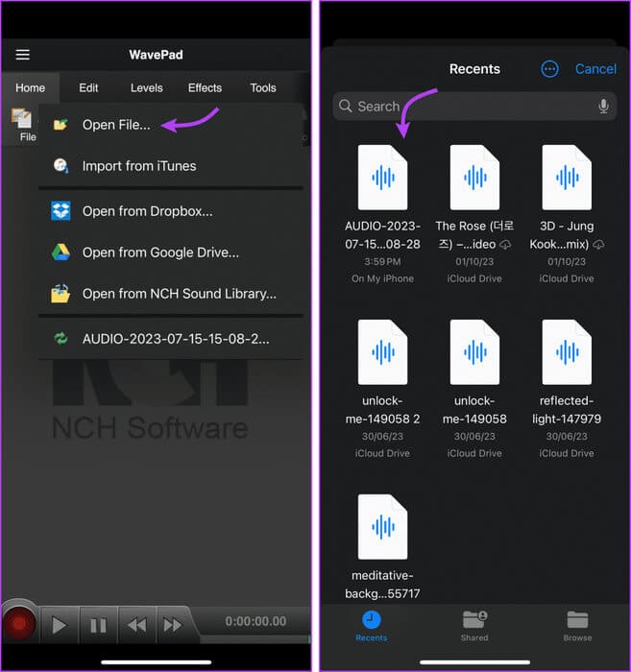The height and width of the screenshot is (672, 631).
Task: Click the Pause button
Action: (98, 625)
